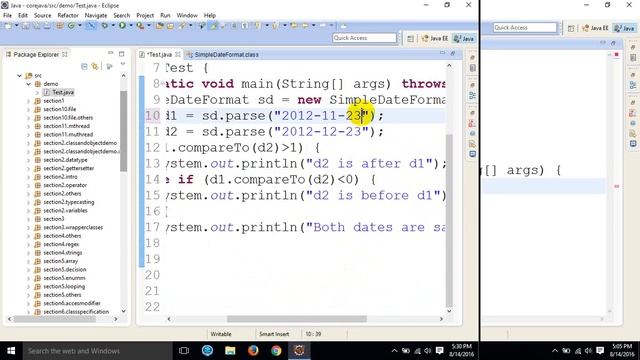
Task: Switch to Java perspective in right window
Action: 624,28
